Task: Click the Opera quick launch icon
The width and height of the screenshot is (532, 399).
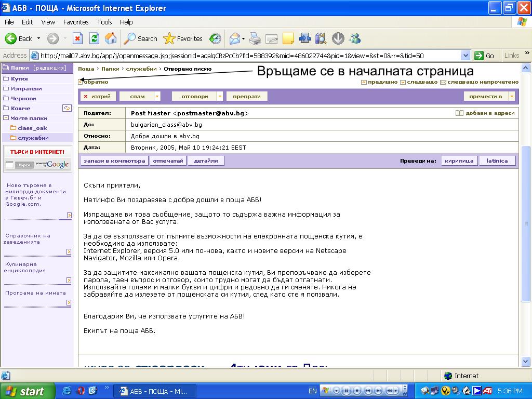Action: pyautogui.click(x=81, y=391)
